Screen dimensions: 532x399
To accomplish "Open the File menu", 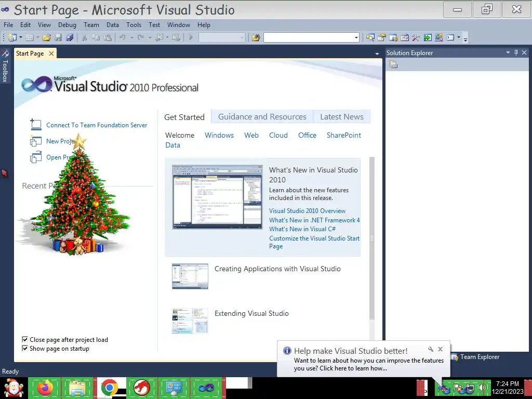I will coord(8,25).
